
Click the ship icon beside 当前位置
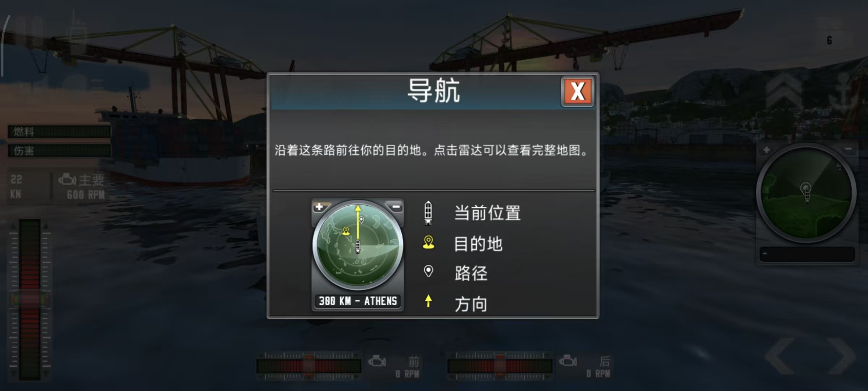[428, 213]
